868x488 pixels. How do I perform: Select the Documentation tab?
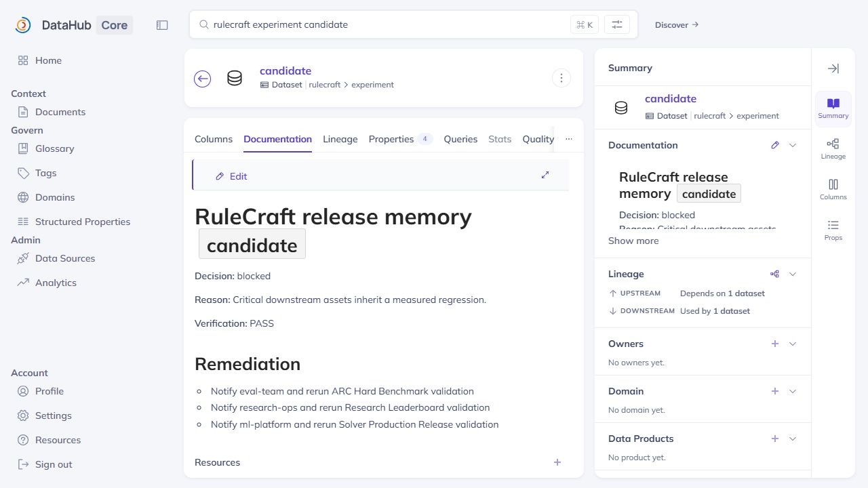pos(277,139)
